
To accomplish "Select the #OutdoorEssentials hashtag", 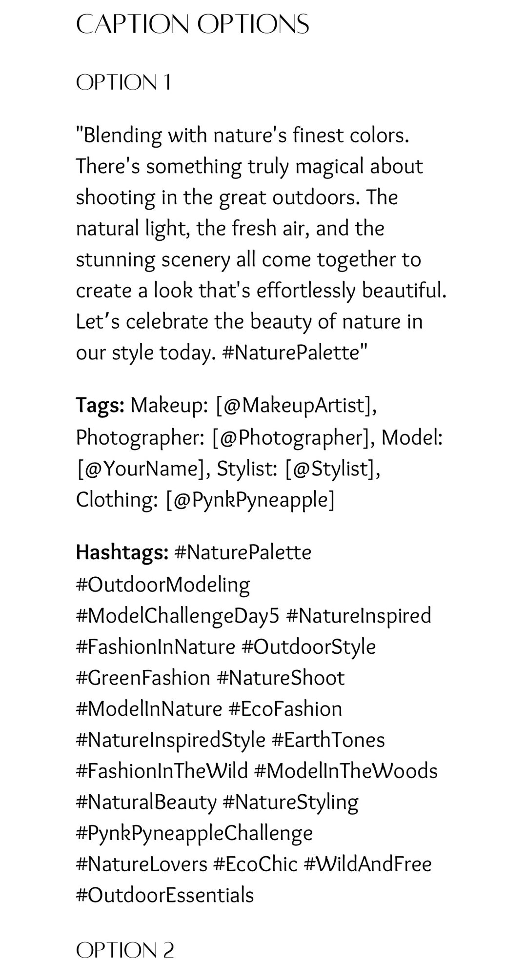I will tap(165, 895).
